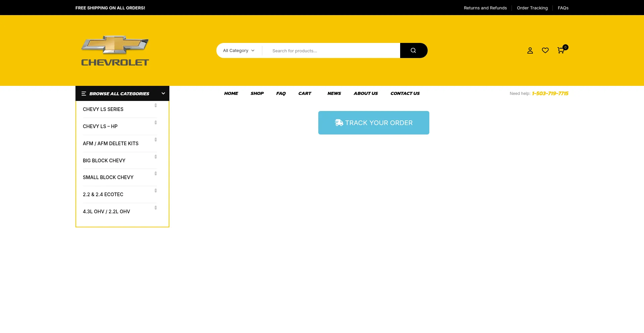Viewport: 644px width, 333px height.
Task: Click the help phone number 1-503-719-7715
Action: point(550,94)
